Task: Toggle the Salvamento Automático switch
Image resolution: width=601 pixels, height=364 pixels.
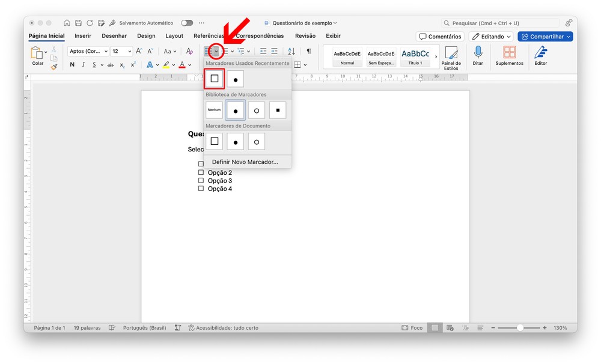Action: pos(187,23)
